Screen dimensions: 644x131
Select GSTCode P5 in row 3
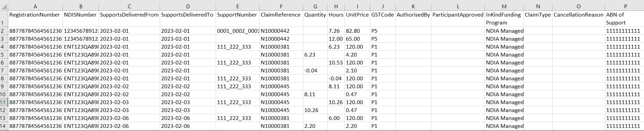point(383,39)
